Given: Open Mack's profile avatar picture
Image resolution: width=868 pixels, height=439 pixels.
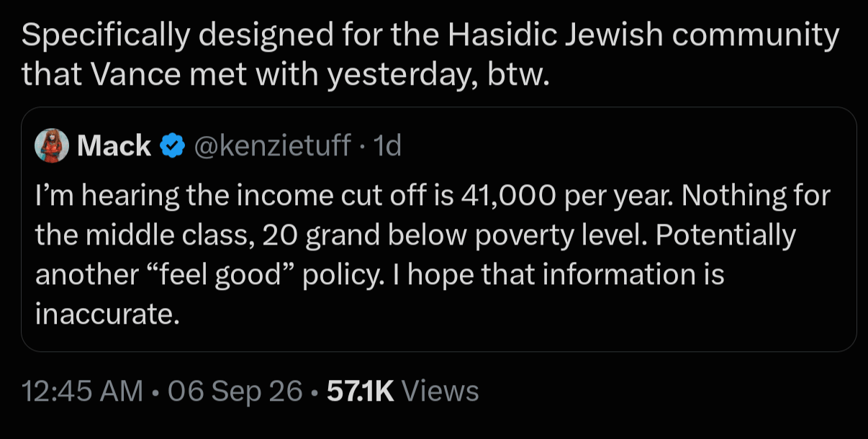Looking at the screenshot, I should point(51,146).
